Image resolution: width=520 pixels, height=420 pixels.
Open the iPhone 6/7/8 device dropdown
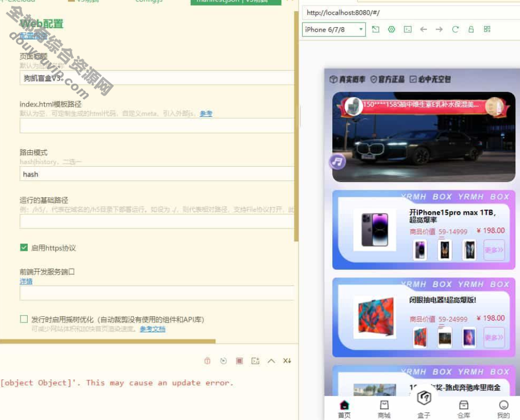coord(334,30)
